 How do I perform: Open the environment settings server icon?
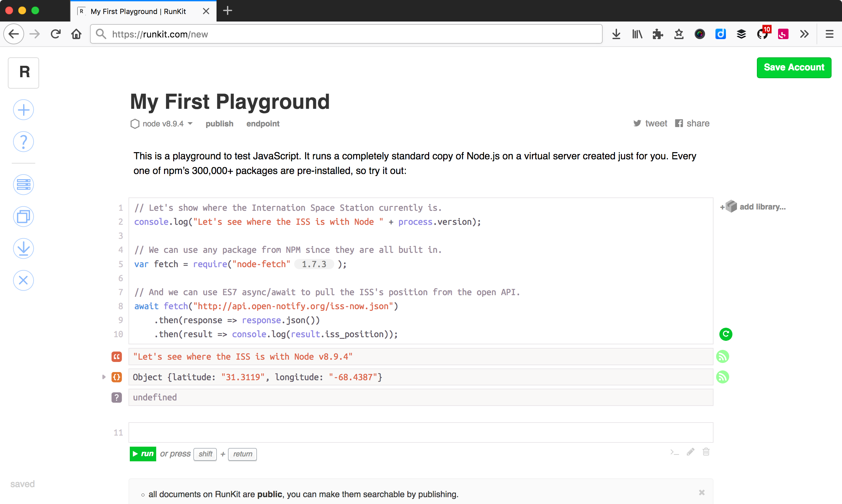(x=23, y=184)
